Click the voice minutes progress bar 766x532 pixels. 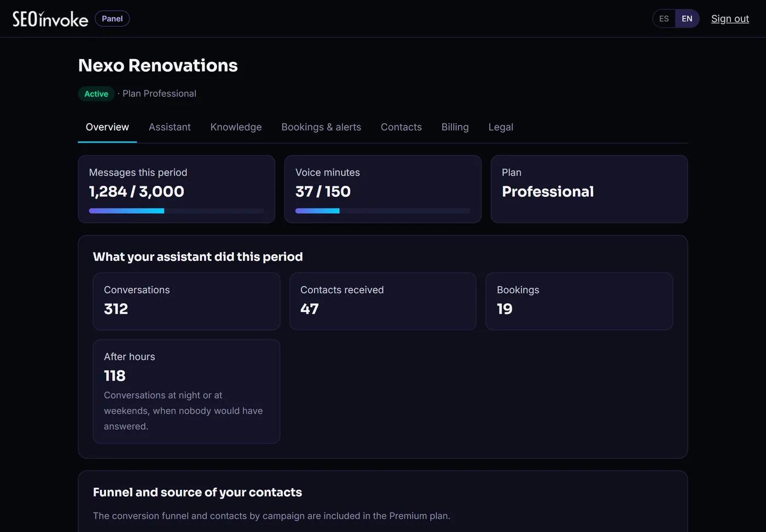383,211
